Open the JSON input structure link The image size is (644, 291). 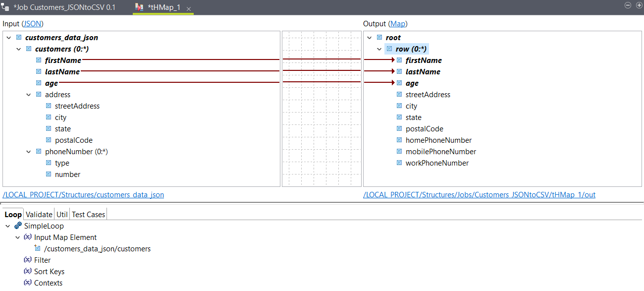click(x=32, y=23)
